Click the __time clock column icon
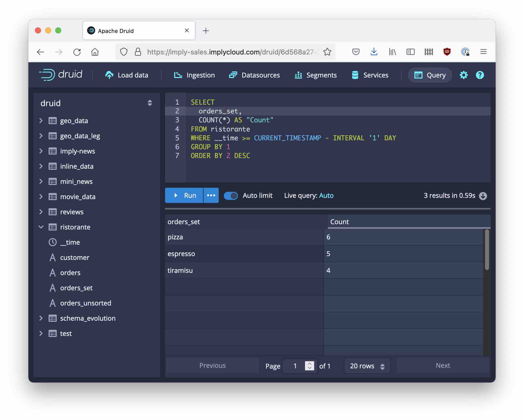This screenshot has width=524, height=420. pyautogui.click(x=52, y=242)
